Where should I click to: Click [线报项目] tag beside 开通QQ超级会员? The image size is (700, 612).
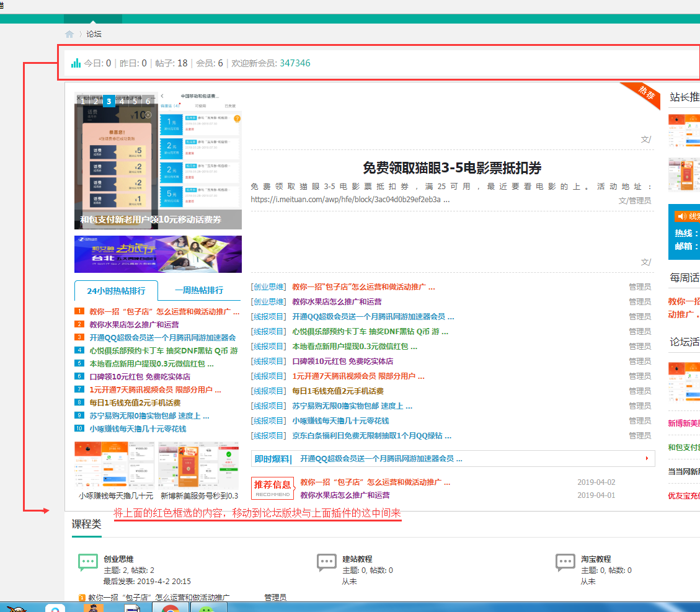coord(268,316)
